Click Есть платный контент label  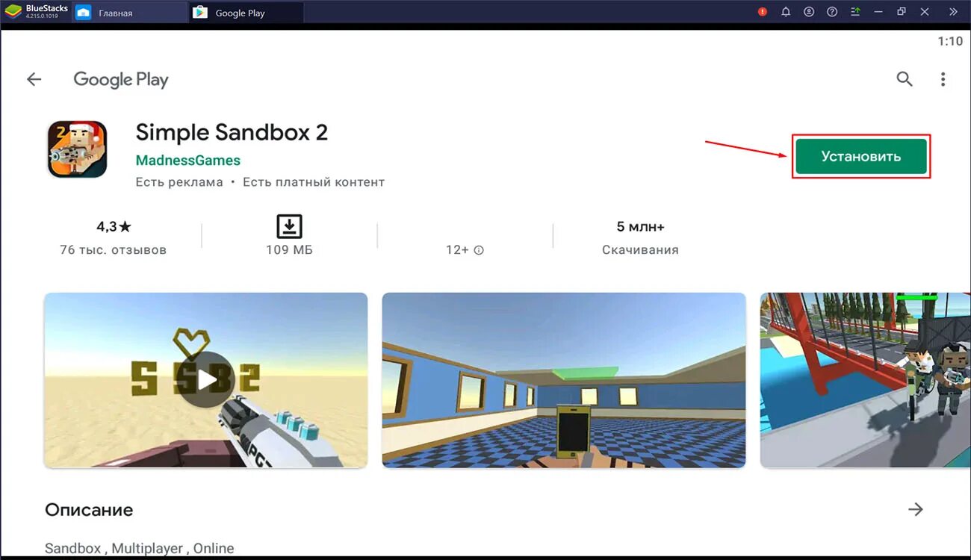tap(314, 182)
